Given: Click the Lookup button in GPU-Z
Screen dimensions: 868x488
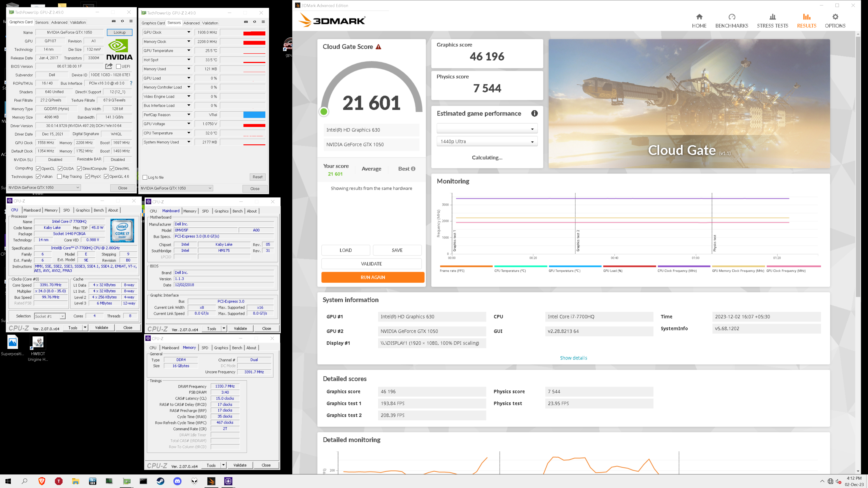Looking at the screenshot, I should pos(120,32).
